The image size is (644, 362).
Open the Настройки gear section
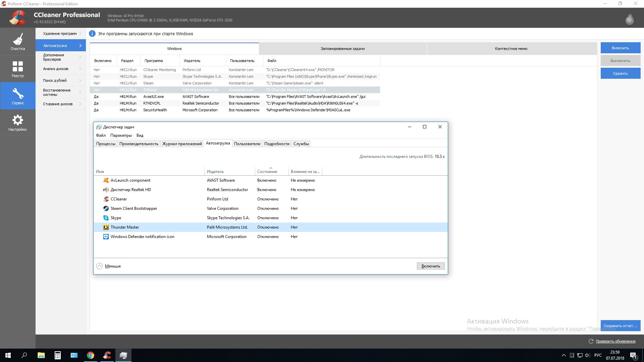pos(18,123)
